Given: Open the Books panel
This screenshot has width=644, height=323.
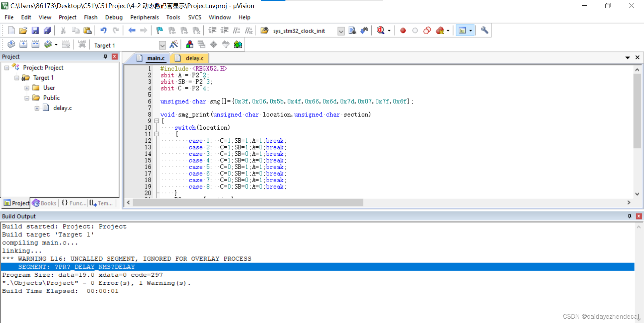Looking at the screenshot, I should 44,203.
